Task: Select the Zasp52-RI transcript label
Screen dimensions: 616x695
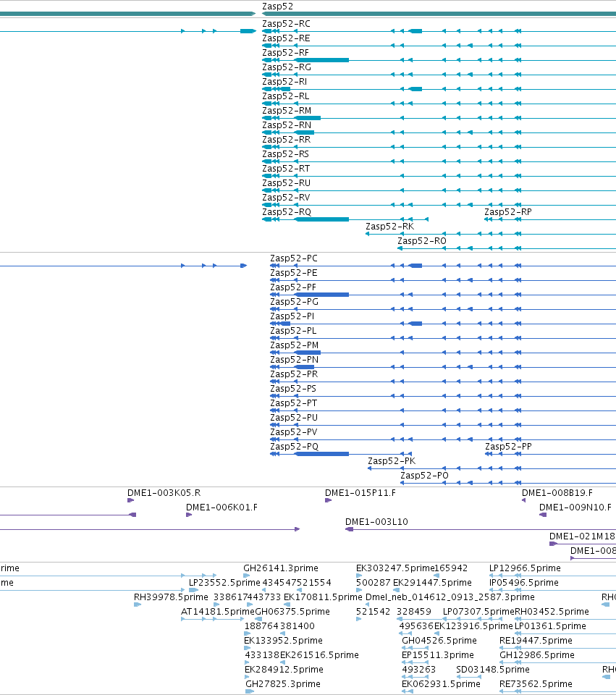Action: (284, 82)
